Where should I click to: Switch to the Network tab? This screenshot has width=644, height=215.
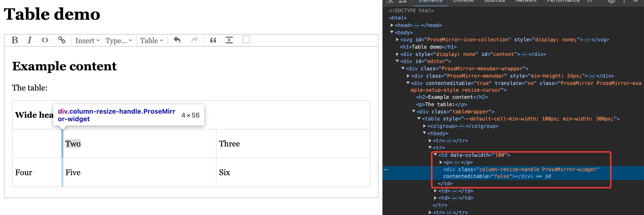pos(526,1)
